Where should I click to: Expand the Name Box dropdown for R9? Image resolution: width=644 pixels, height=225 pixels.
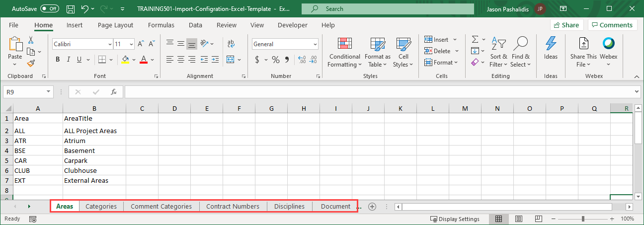[x=48, y=92]
